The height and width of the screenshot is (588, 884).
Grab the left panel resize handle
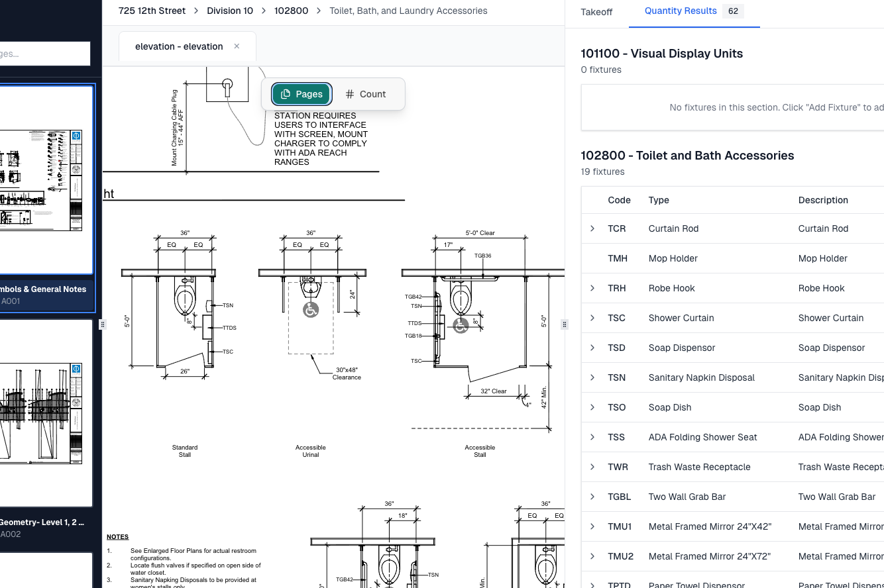102,324
